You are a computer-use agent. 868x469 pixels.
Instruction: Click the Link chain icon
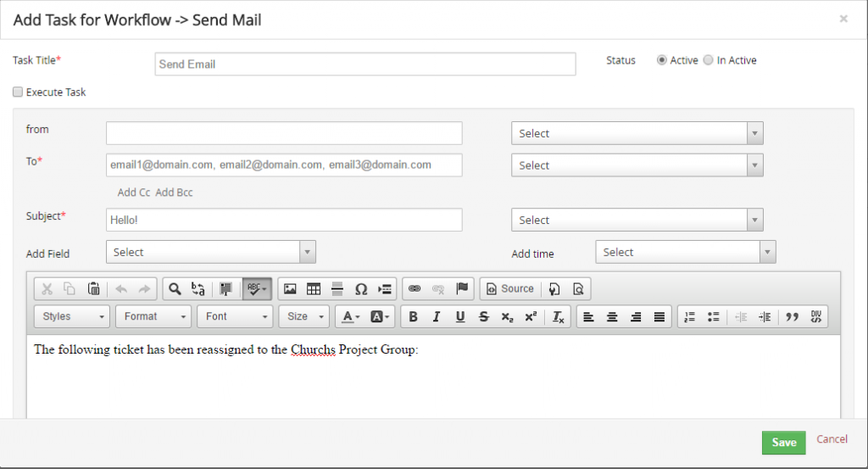[415, 289]
